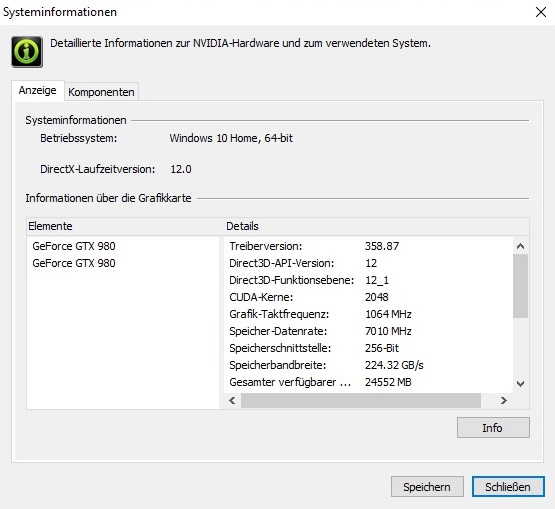Click the scroll-up arrow in the details list
This screenshot has width=555, height=509.
tap(520, 246)
